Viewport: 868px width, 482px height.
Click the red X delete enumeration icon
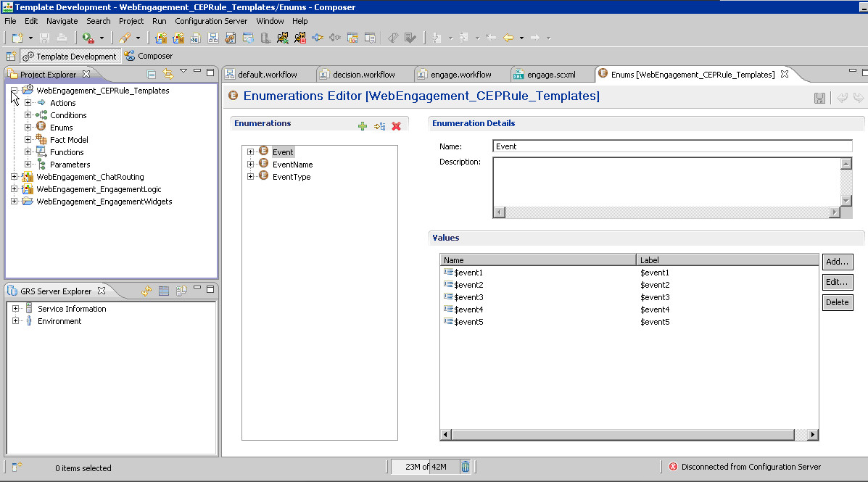tap(396, 126)
